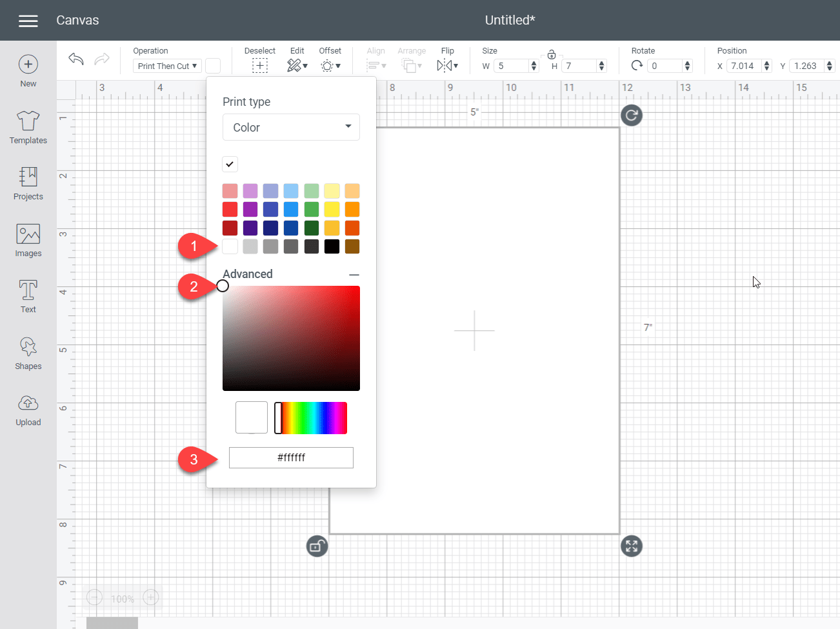
Task: Select the bright red color swatch
Action: (x=230, y=209)
